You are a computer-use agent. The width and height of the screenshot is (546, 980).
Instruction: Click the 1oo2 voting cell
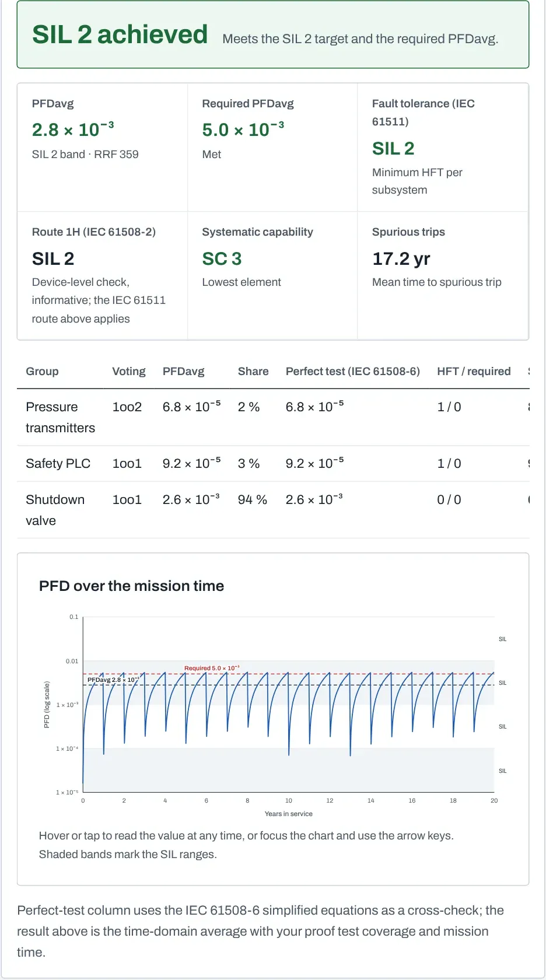[127, 407]
